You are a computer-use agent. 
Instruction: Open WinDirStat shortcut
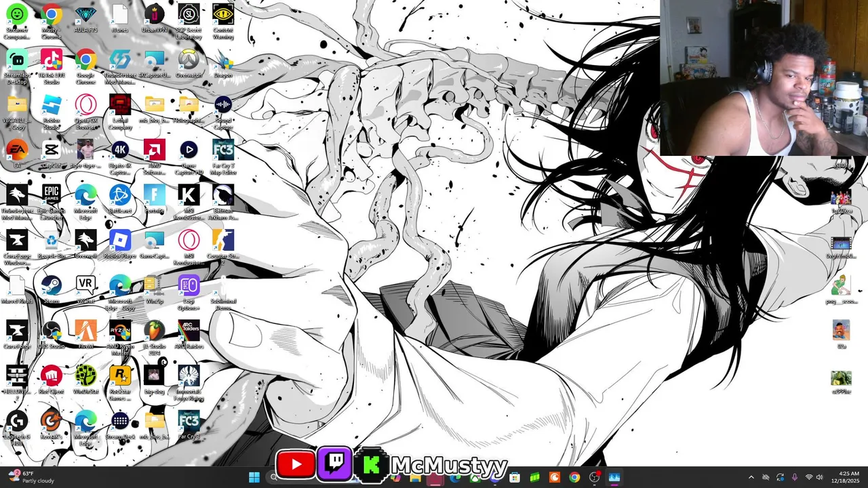pos(85,381)
